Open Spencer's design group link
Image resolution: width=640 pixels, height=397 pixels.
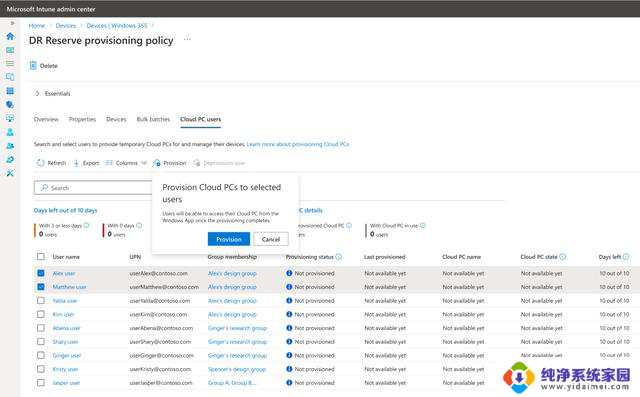(237, 369)
